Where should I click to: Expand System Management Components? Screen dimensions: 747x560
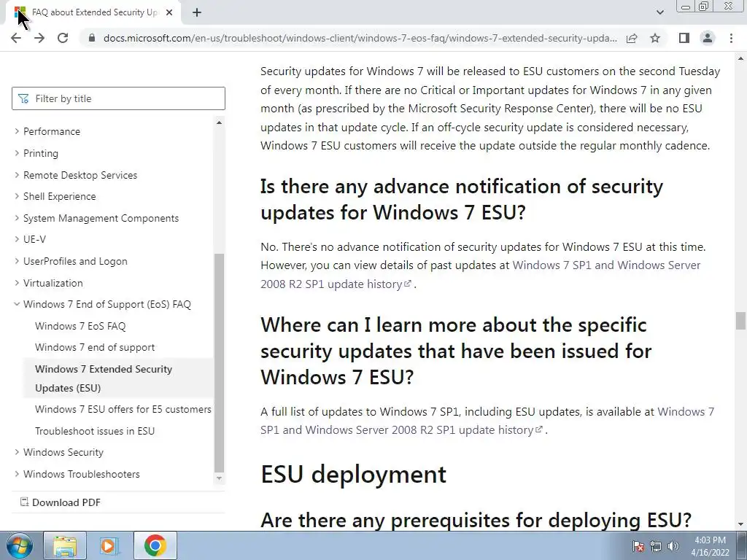[96, 218]
